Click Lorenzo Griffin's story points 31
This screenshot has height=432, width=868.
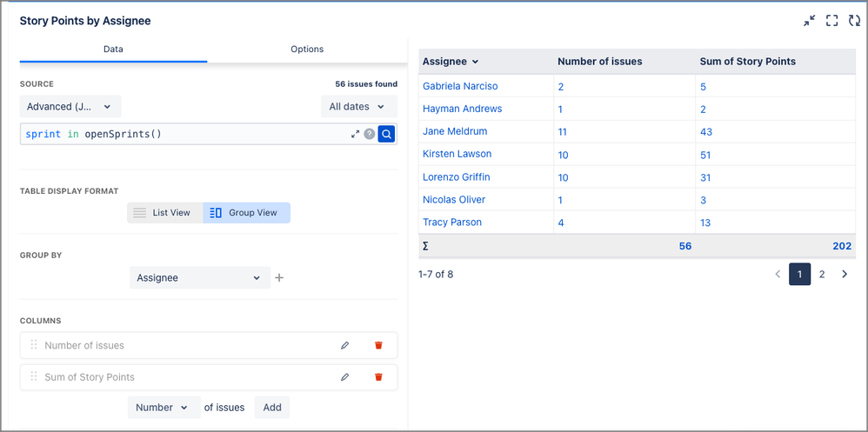tap(705, 177)
